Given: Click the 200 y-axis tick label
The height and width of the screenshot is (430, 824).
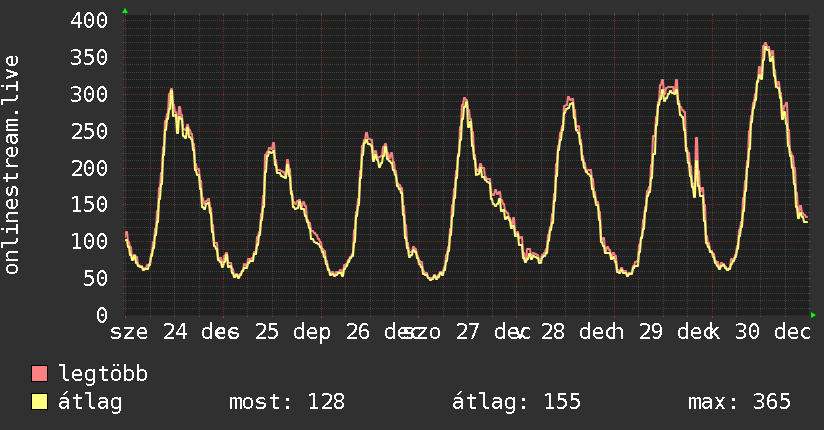Looking at the screenshot, I should [x=89, y=168].
